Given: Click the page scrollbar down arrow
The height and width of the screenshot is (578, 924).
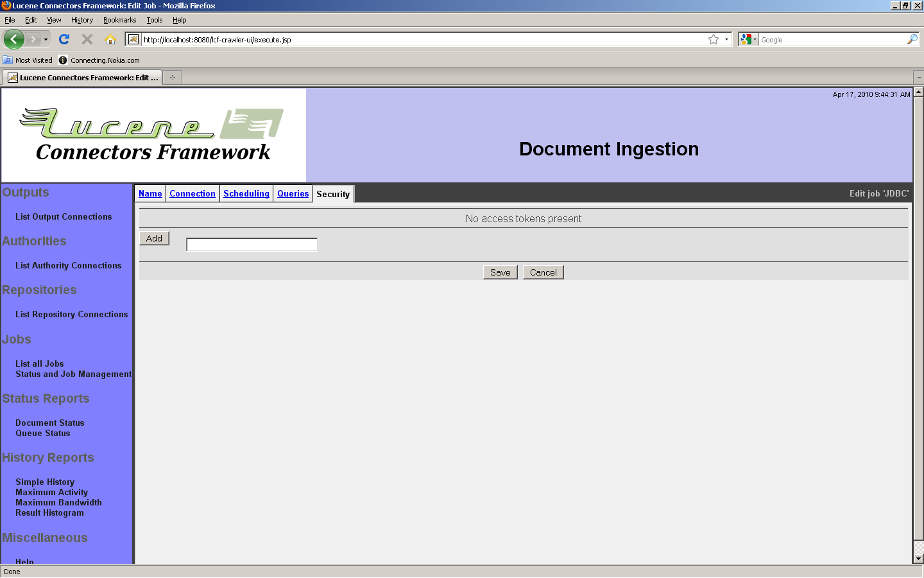Looking at the screenshot, I should click(918, 559).
